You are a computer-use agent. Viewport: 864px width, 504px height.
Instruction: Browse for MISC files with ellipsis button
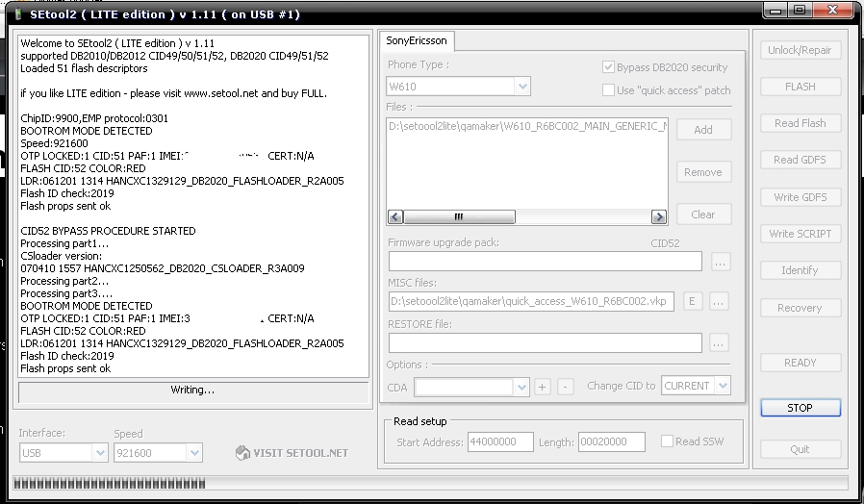(x=718, y=301)
